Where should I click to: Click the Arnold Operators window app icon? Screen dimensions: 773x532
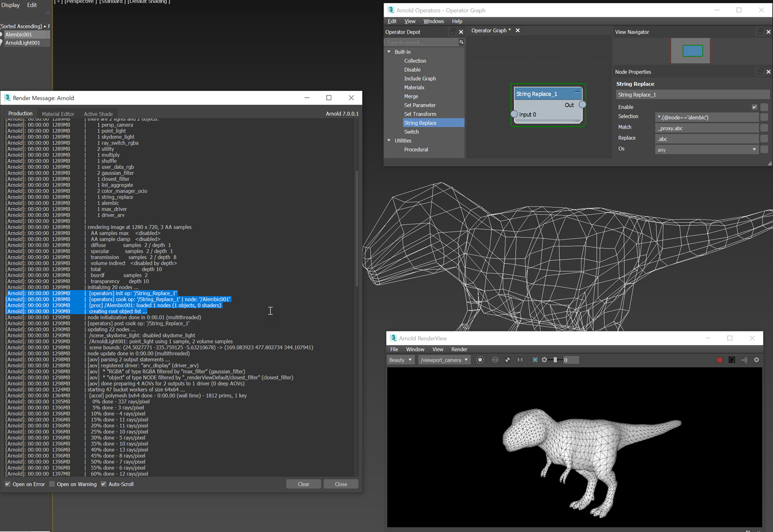coord(391,10)
